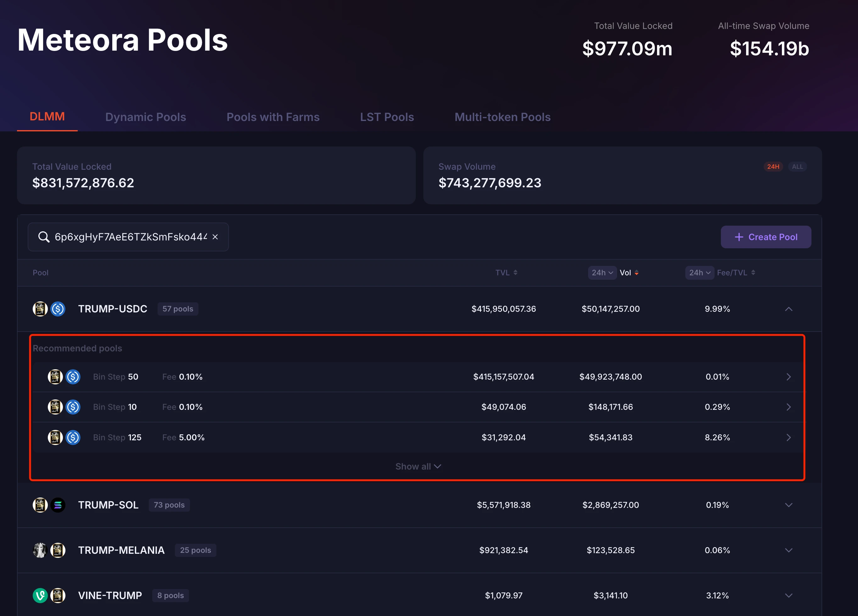Select the DLMM tab
The image size is (858, 616).
47,116
